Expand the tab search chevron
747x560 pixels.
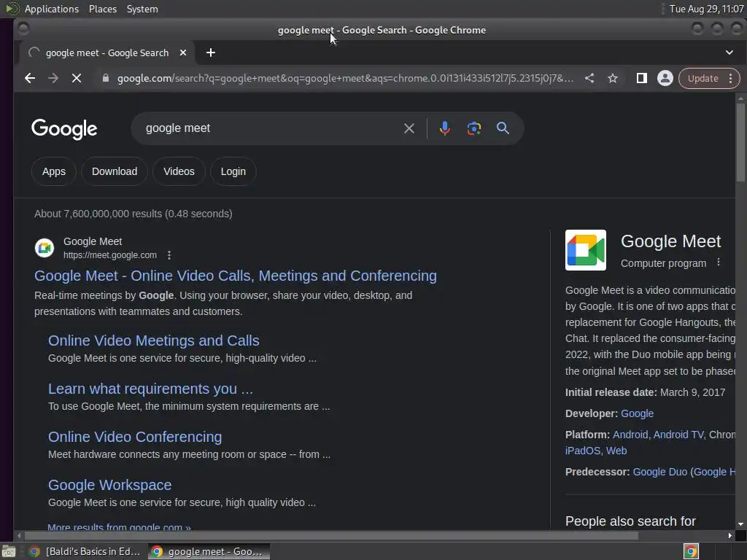tap(729, 52)
